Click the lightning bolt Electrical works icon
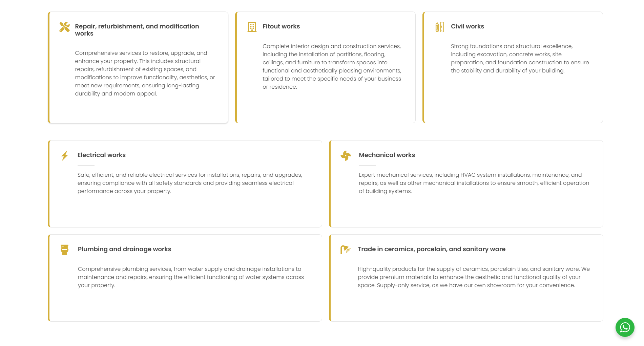The height and width of the screenshot is (346, 644). coord(65,156)
